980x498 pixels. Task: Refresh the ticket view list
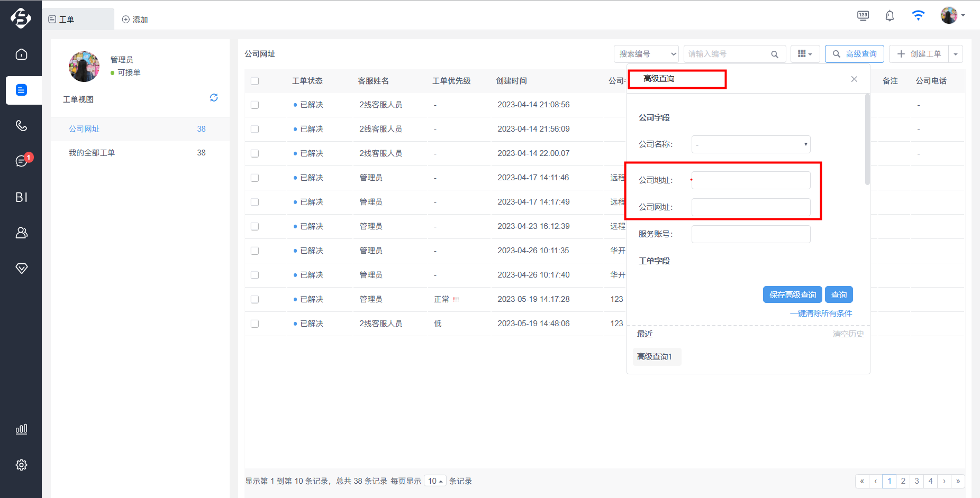coord(214,98)
